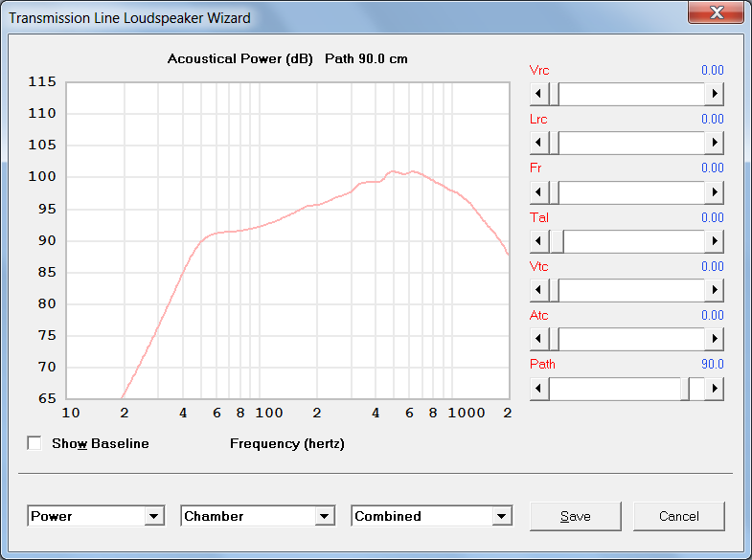Viewport: 752px width, 560px height.
Task: Click the Atc slider thumb
Action: coord(554,339)
